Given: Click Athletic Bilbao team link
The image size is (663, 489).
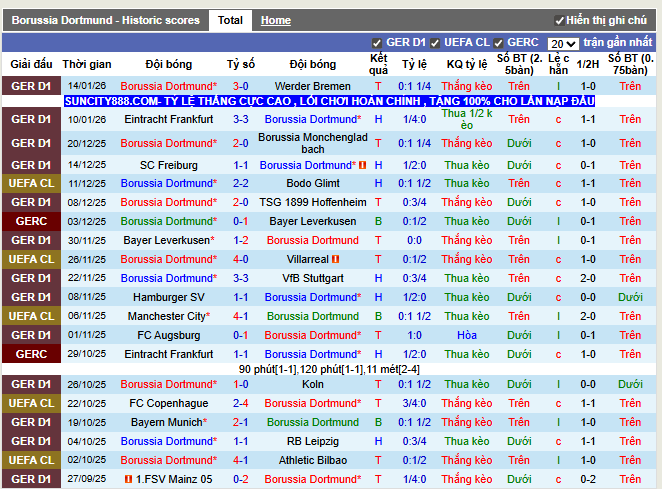Looking at the screenshot, I should (312, 460).
